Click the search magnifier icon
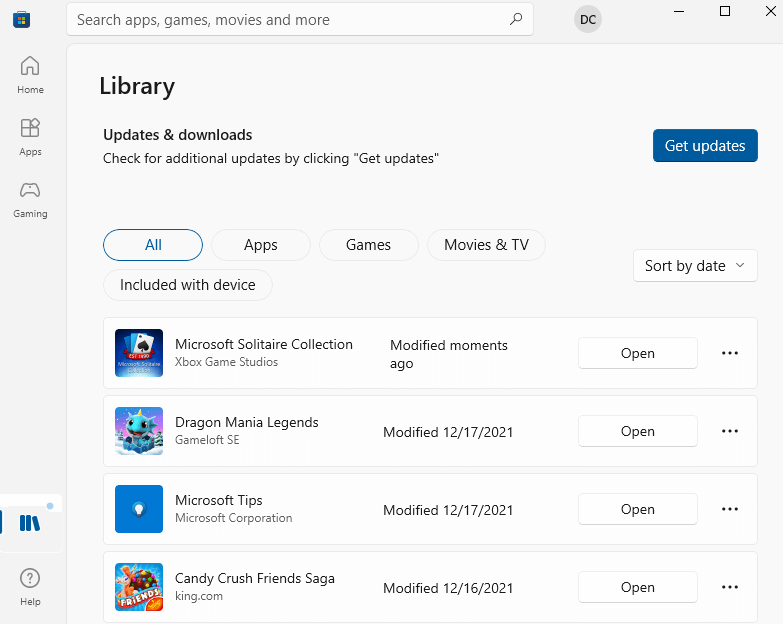Screen dimensions: 783x624 click(516, 19)
